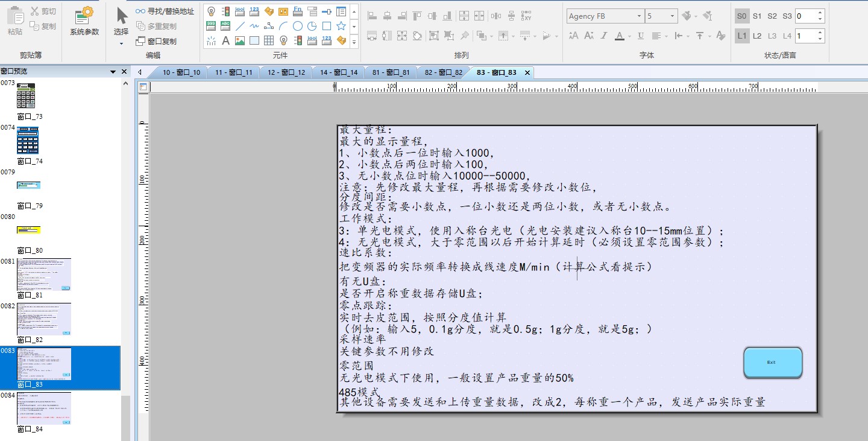Image resolution: width=868 pixels, height=441 pixels.
Task: Open the 系统参数 system parameters dialog
Action: (x=84, y=21)
